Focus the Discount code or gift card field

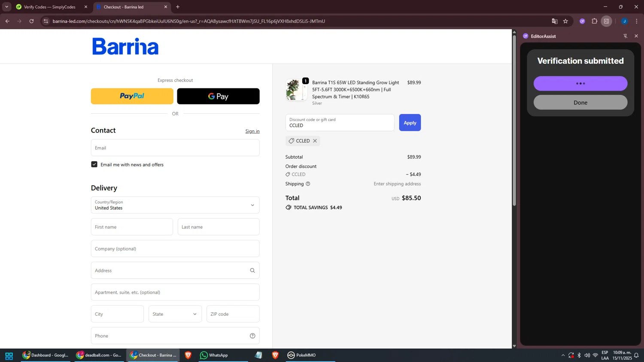pos(340,123)
